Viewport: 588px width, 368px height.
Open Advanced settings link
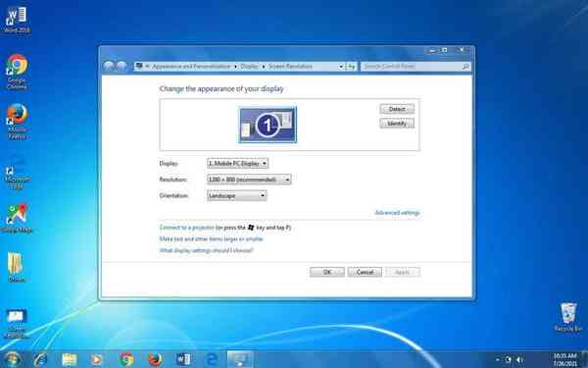coord(397,213)
